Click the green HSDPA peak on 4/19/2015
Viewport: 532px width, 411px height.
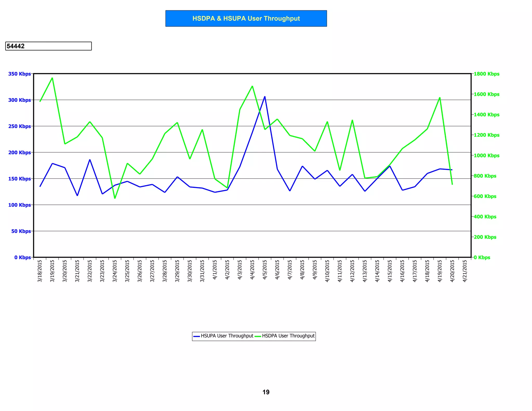[440, 98]
